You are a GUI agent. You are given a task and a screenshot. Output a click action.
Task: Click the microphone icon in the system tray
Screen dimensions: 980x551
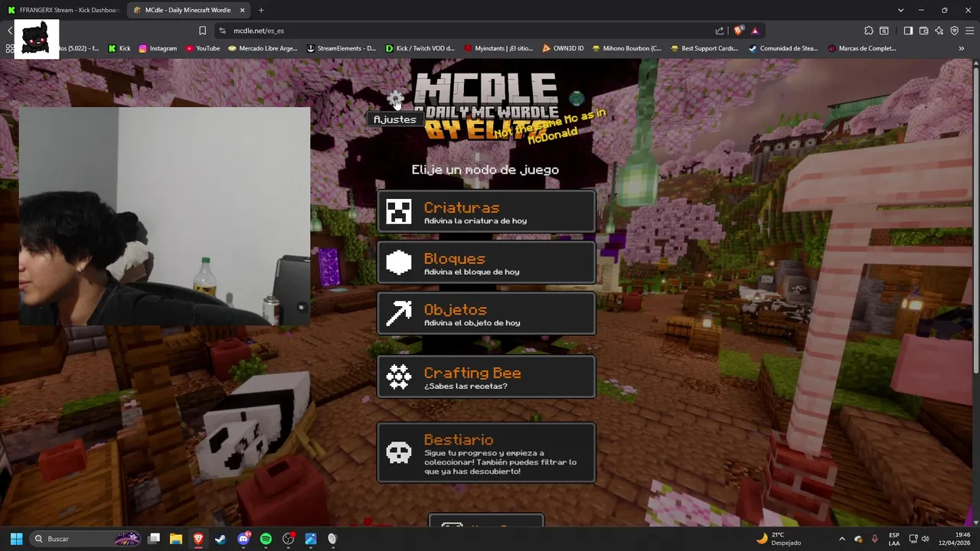click(x=875, y=539)
